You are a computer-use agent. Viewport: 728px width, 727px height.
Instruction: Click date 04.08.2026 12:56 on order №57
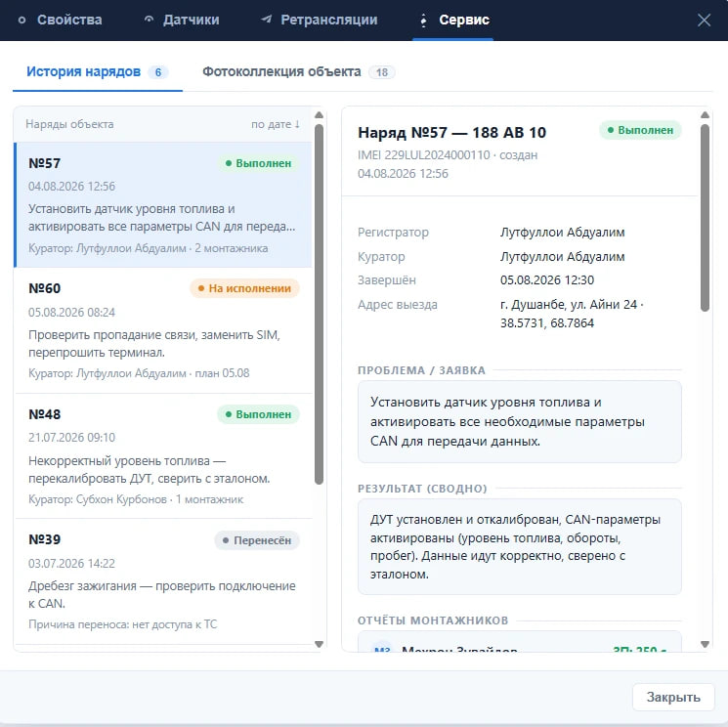(71, 187)
